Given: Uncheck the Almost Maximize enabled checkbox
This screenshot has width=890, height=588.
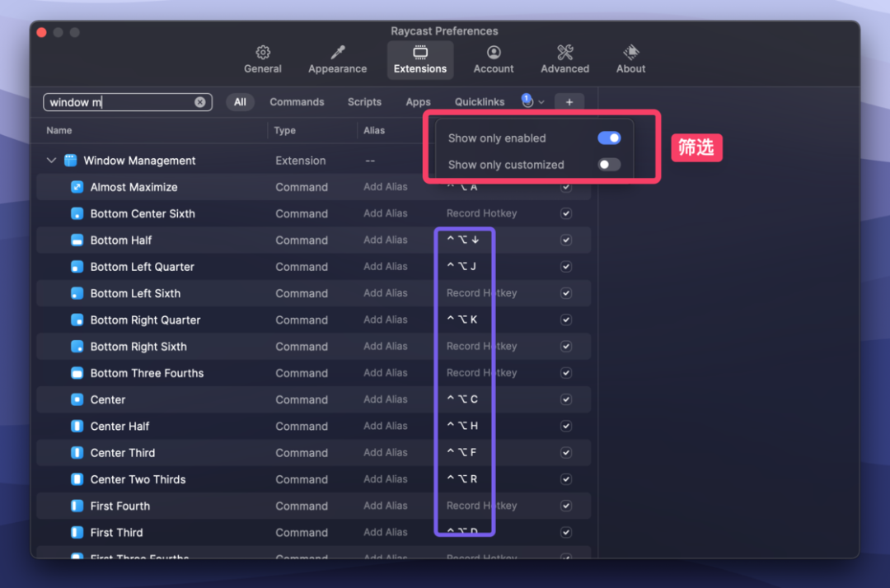Looking at the screenshot, I should 566,187.
